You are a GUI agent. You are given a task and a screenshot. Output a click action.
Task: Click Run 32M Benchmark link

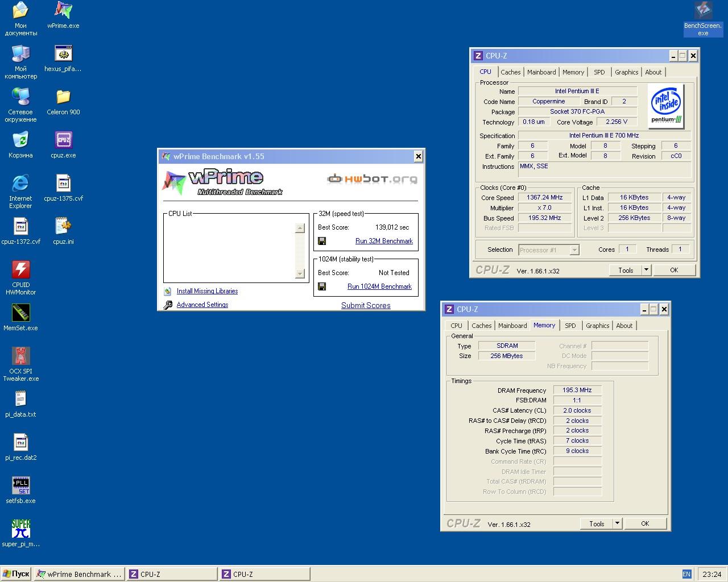(384, 241)
